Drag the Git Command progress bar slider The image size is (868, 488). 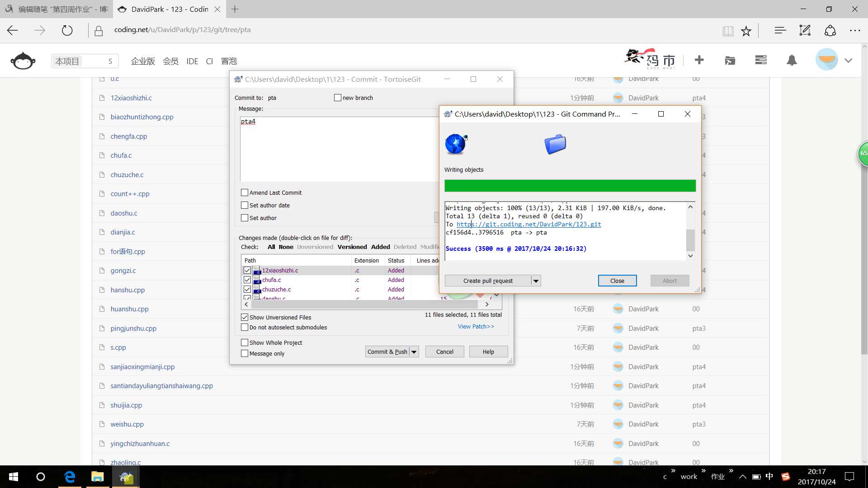(569, 185)
